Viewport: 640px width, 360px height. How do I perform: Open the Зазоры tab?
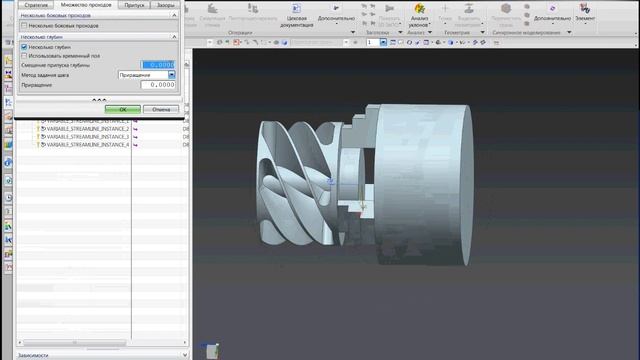[x=165, y=5]
